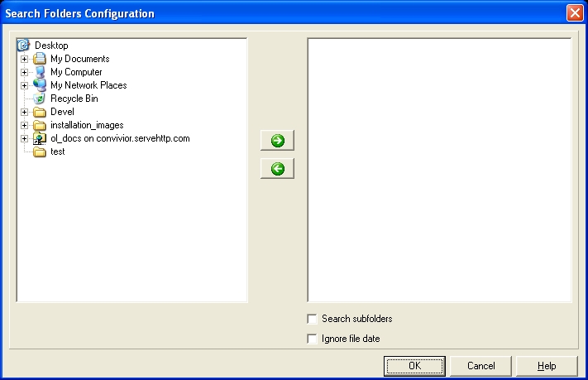Enable the Search subfolders checkbox
The width and height of the screenshot is (588, 380).
pyautogui.click(x=312, y=319)
